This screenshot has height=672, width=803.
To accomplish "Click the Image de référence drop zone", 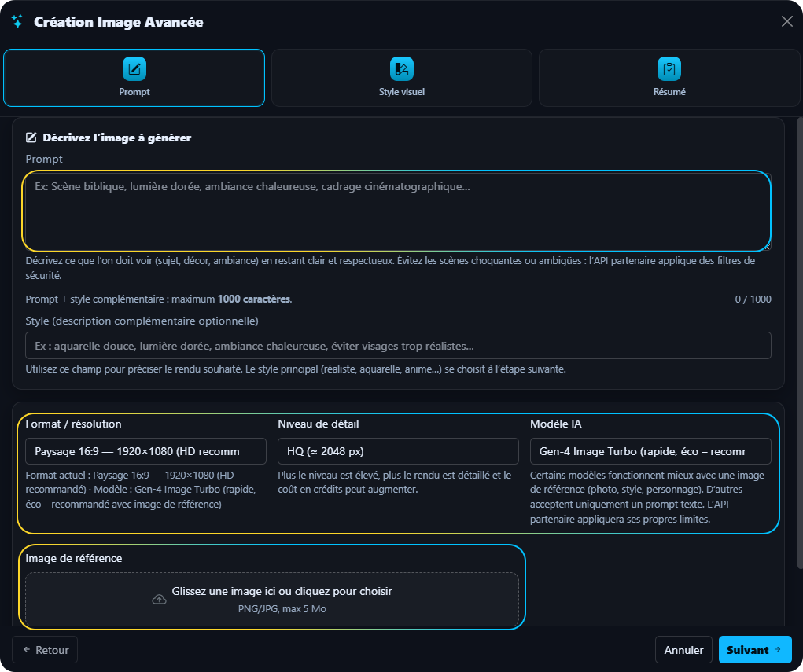I will (272, 600).
